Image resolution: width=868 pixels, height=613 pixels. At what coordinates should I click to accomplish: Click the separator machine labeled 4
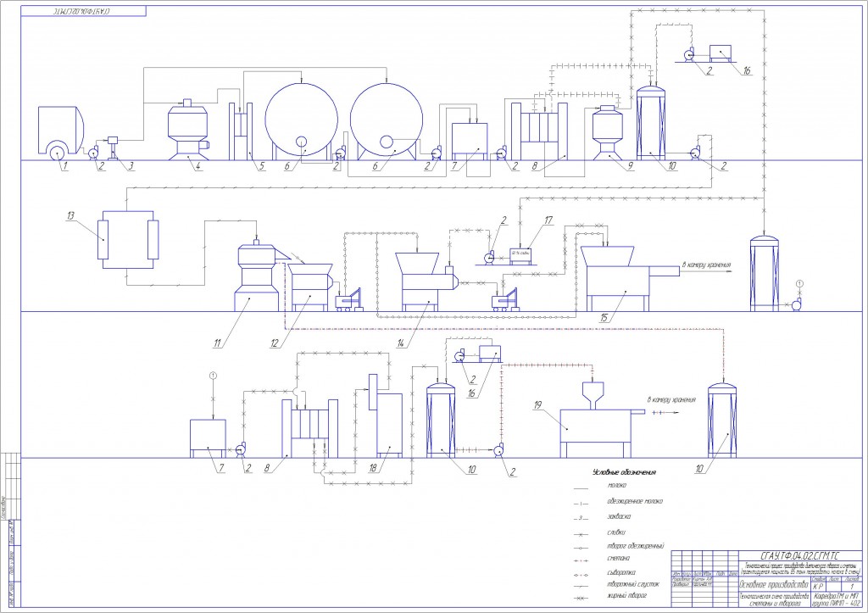[x=187, y=131]
